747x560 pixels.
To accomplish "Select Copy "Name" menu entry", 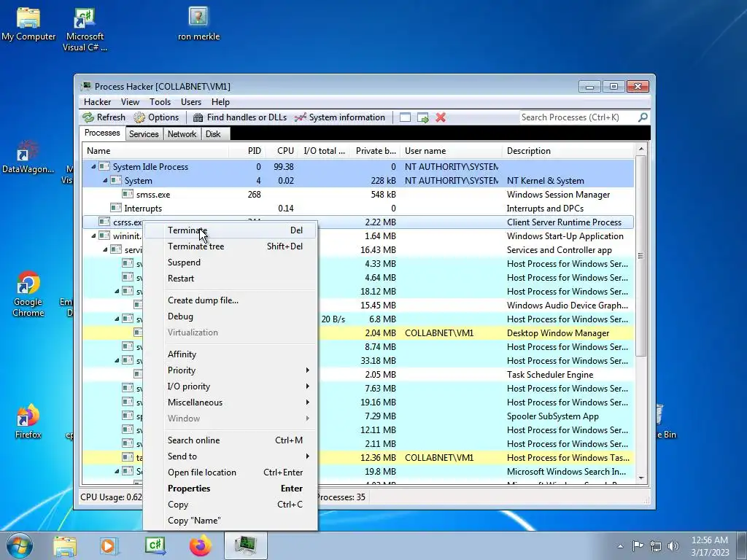I will pyautogui.click(x=231, y=521).
